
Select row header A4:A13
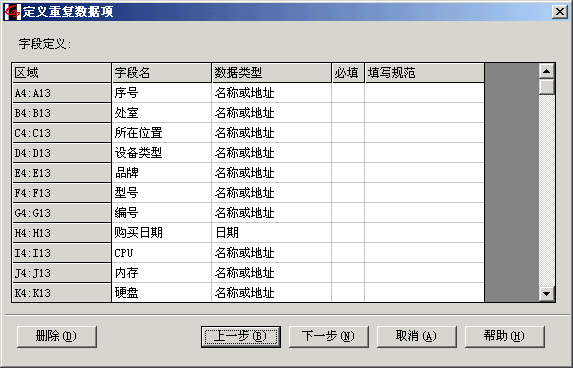[x=62, y=93]
